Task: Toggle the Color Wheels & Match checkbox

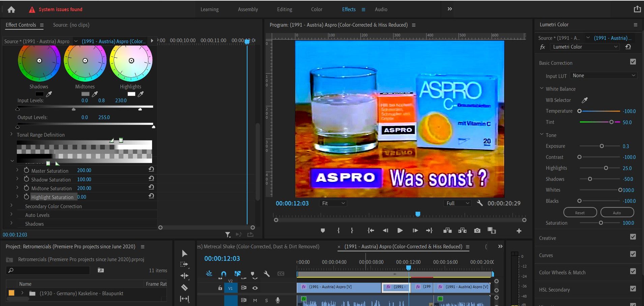Action: pyautogui.click(x=633, y=271)
